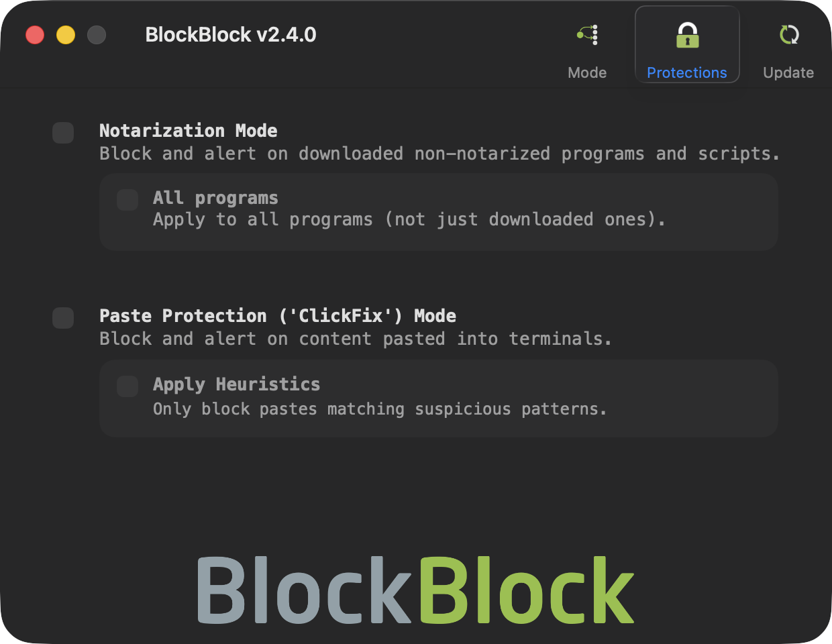The height and width of the screenshot is (644, 832).
Task: Click the All programs option label
Action: 215,198
